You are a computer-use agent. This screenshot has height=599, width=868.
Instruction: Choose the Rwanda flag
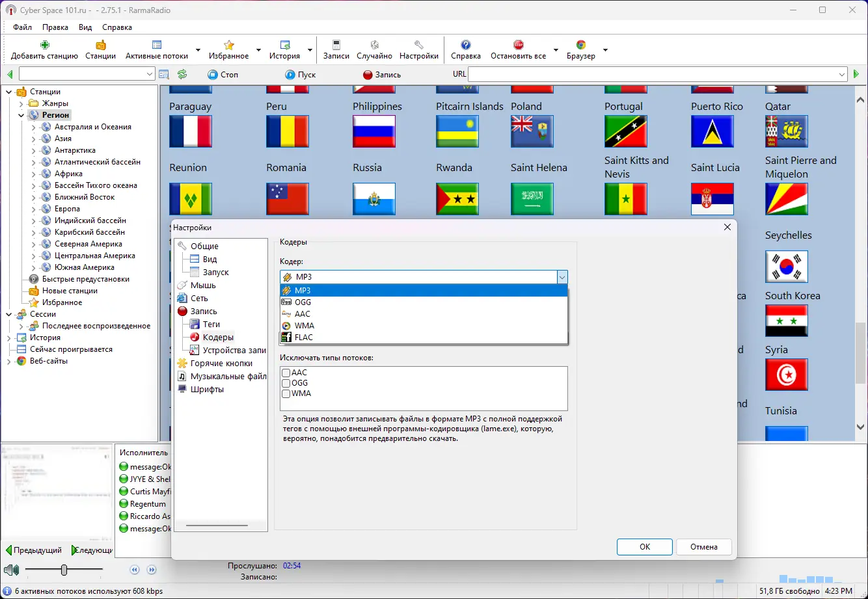pyautogui.click(x=457, y=131)
